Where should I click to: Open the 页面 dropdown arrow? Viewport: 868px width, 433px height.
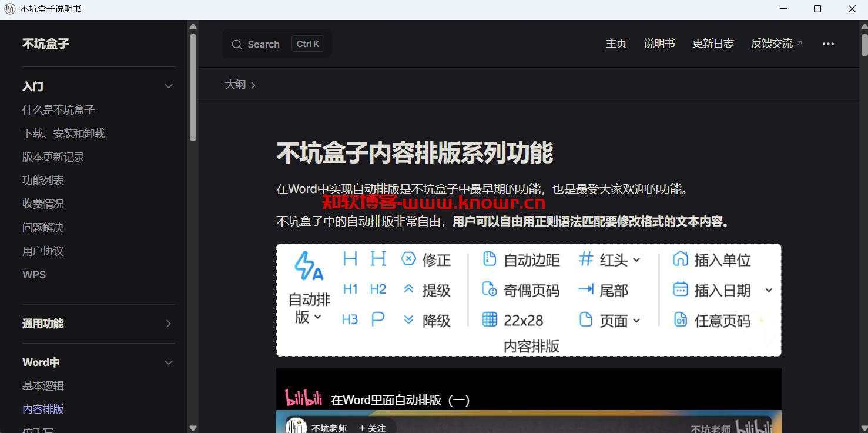click(x=636, y=321)
